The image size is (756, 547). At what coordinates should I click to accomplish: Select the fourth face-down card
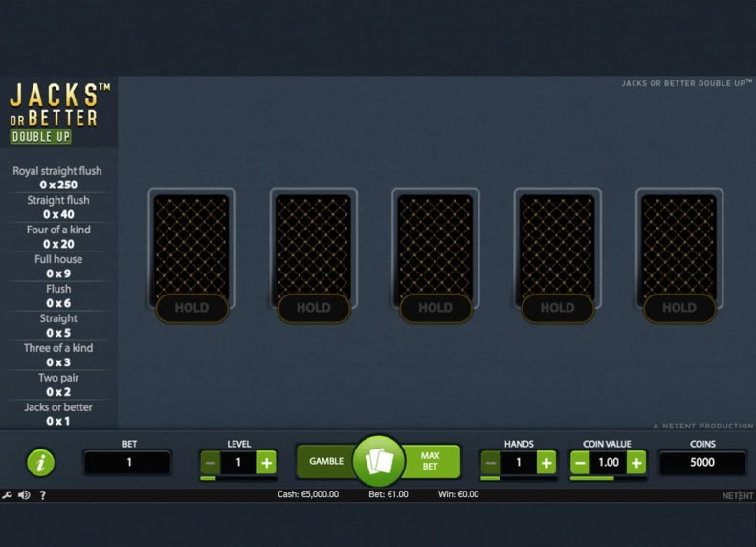pyautogui.click(x=557, y=245)
